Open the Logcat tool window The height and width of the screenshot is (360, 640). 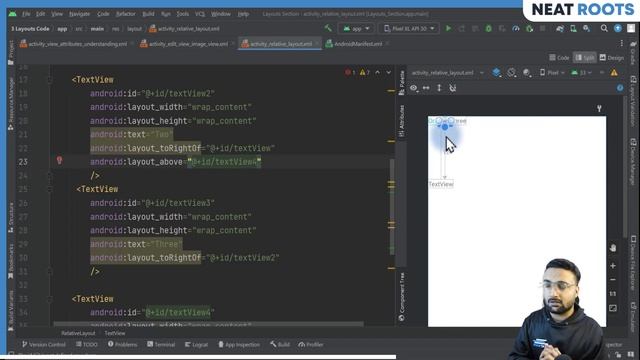(x=196, y=344)
